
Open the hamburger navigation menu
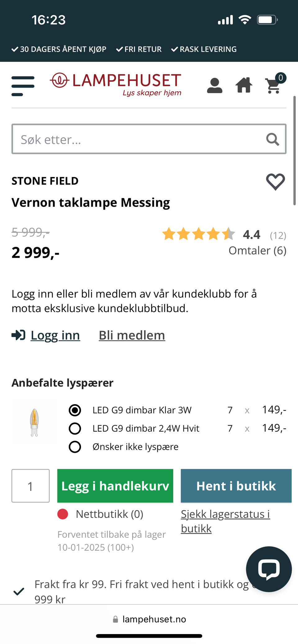[23, 86]
